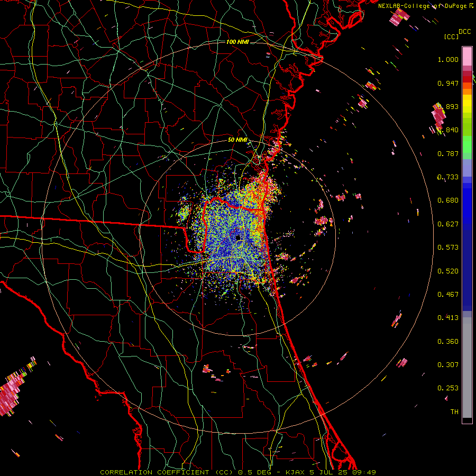Screen dimensions: 476x476
Task: Select the 0.680 legend value
Action: [448, 200]
